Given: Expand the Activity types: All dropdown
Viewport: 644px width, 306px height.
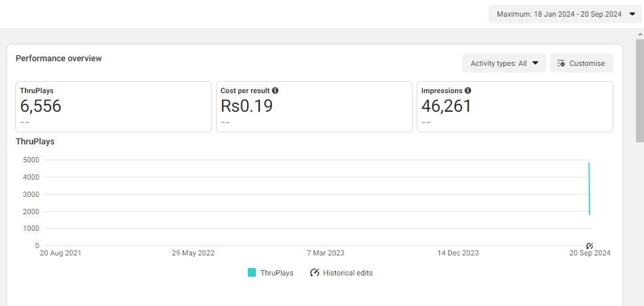Looking at the screenshot, I should tap(504, 63).
